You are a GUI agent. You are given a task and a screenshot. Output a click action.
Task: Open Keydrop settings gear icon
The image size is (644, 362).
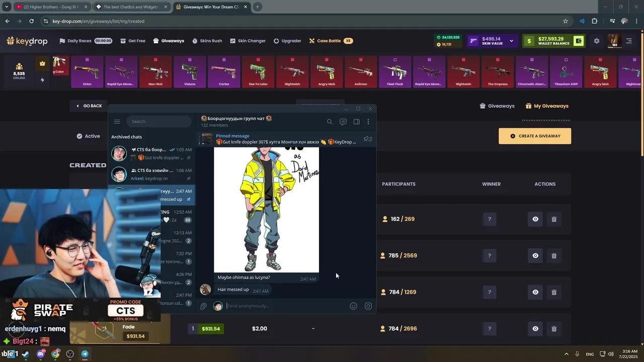[597, 41]
